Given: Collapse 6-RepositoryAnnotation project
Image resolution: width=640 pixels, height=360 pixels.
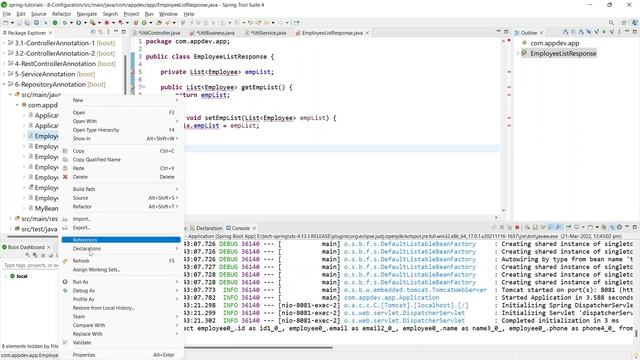Looking at the screenshot, I should (x=4, y=84).
